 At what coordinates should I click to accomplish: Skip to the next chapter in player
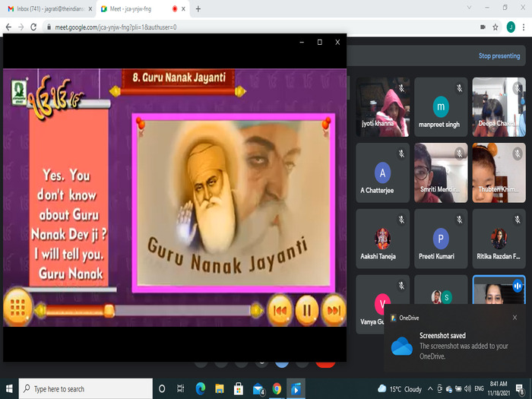334,310
